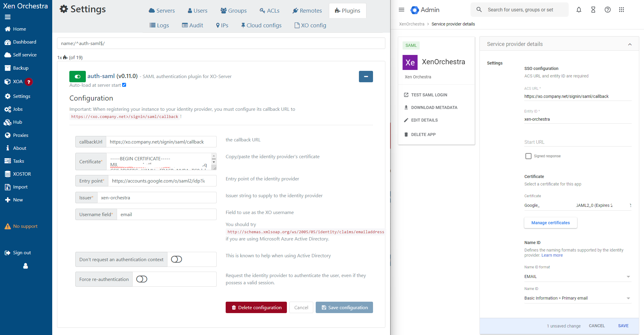The height and width of the screenshot is (335, 644).
Task: Toggle Xen Orchestra sidebar menu icon
Action: 8,17
